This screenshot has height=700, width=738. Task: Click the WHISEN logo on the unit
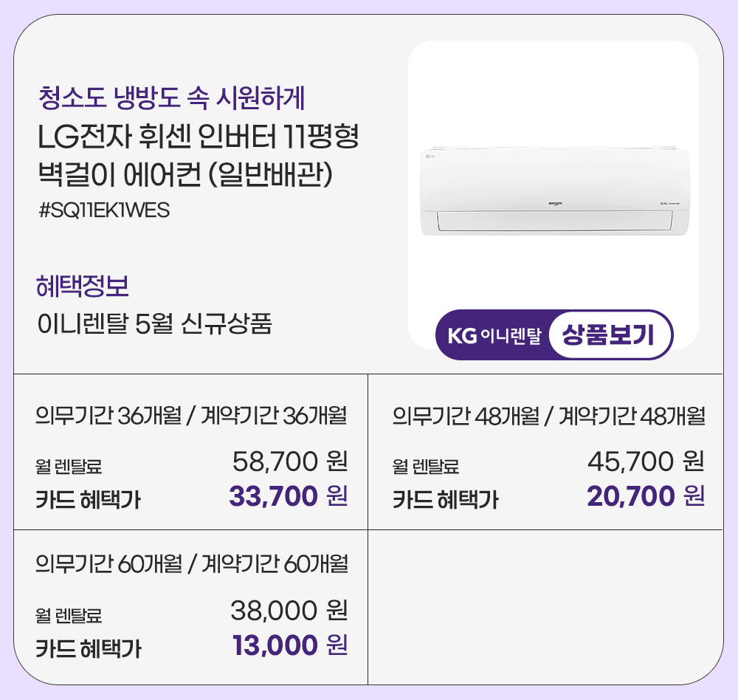[x=556, y=202]
